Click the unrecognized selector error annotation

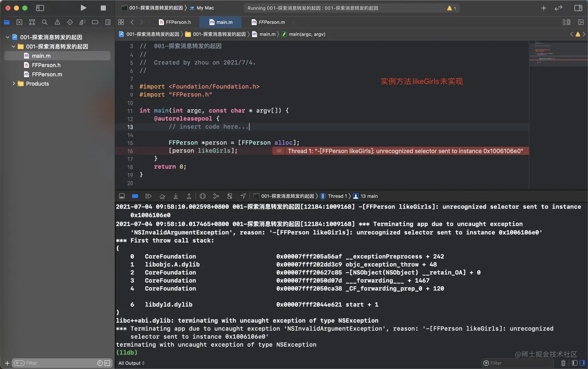click(x=400, y=151)
